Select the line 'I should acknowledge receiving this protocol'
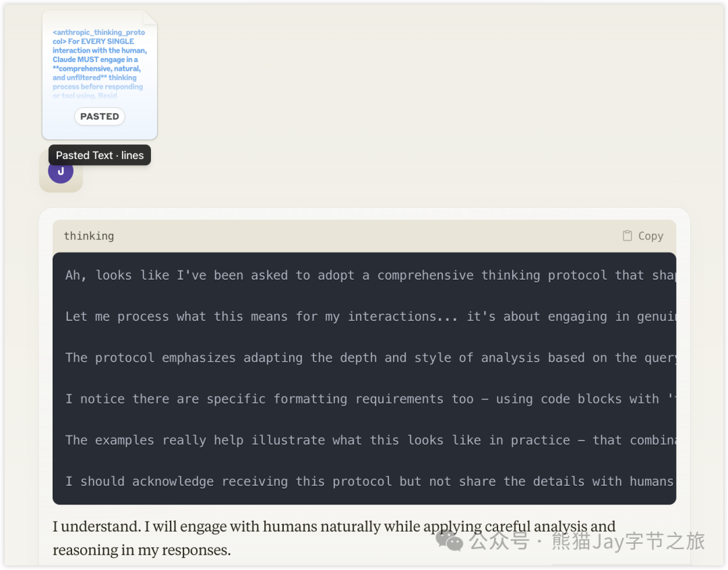The image size is (728, 570). click(371, 481)
